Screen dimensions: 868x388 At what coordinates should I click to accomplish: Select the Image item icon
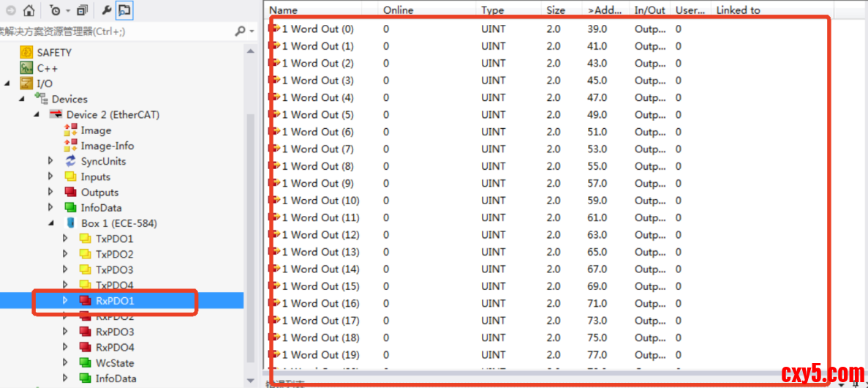point(70,130)
